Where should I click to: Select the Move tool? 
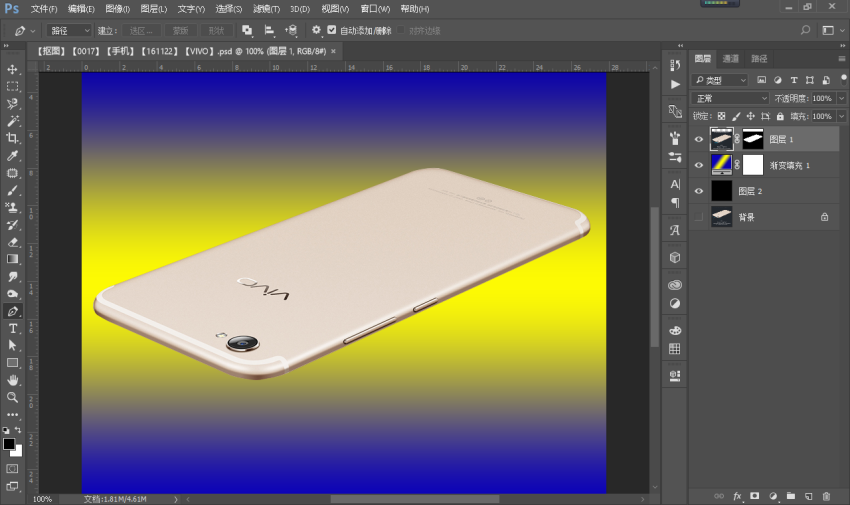12,69
